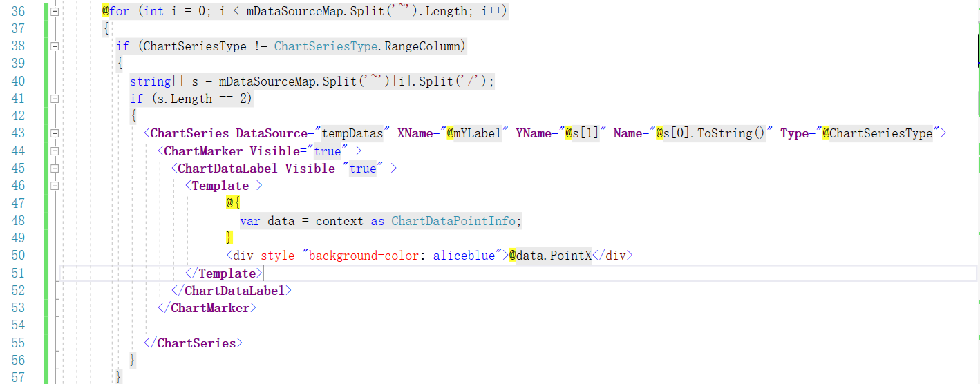Click line number 51 in the gutter

click(x=18, y=273)
